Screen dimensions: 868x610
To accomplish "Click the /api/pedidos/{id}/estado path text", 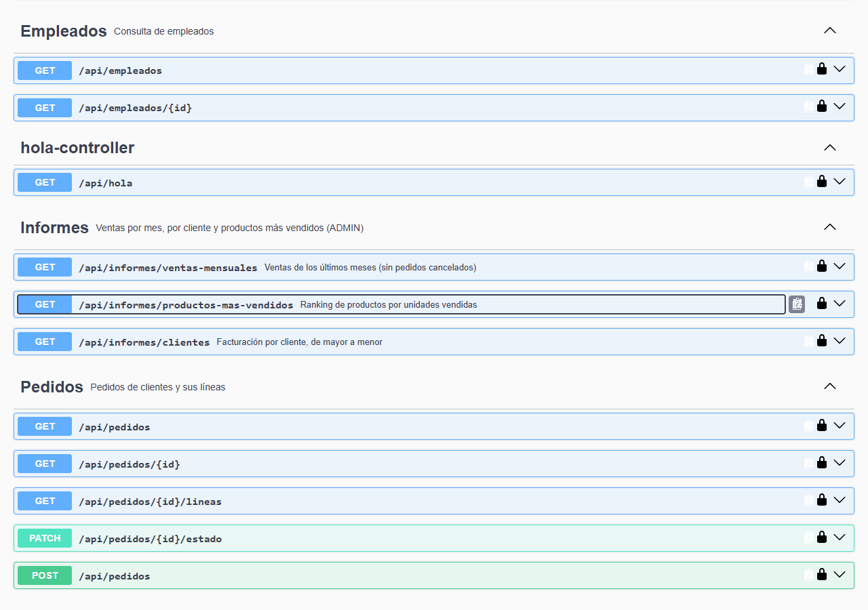I will 150,539.
